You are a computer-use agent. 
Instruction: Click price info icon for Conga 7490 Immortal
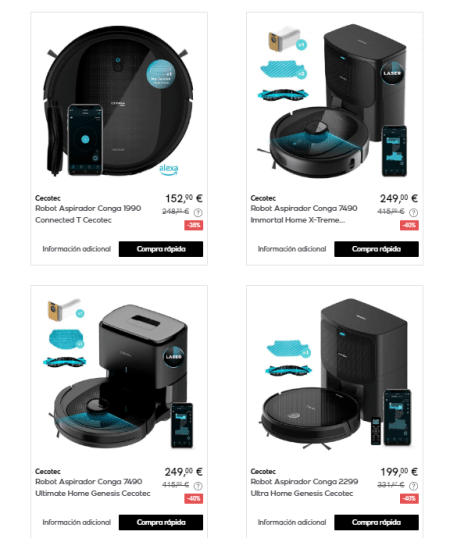[413, 212]
